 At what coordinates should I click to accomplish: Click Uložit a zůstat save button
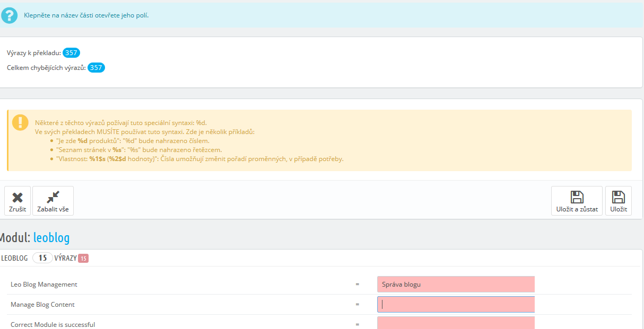tap(577, 201)
